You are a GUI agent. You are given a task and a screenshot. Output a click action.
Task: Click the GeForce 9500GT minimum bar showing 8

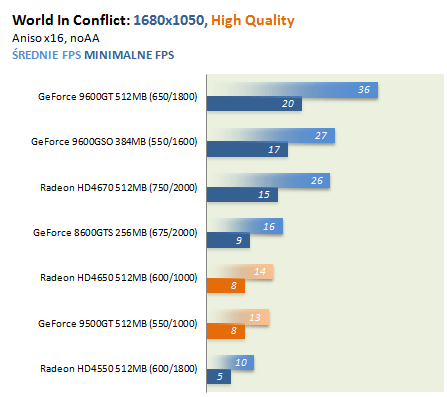pyautogui.click(x=226, y=331)
